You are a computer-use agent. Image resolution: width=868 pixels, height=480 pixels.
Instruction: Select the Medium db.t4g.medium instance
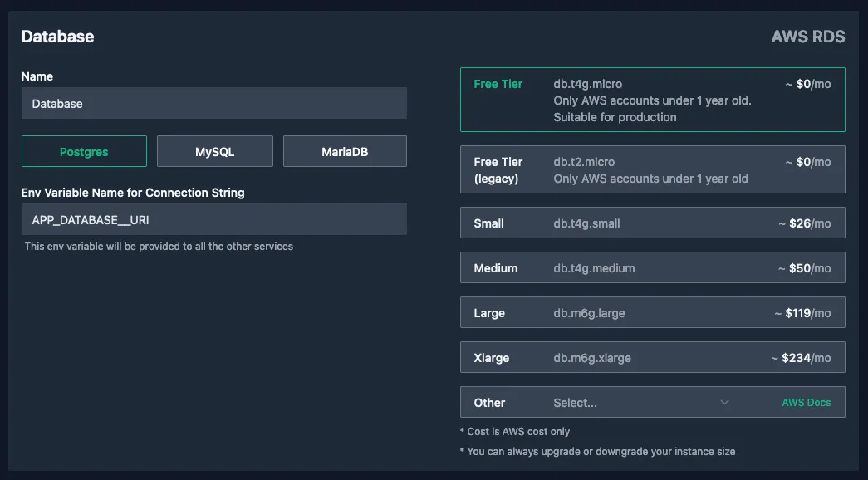point(652,267)
